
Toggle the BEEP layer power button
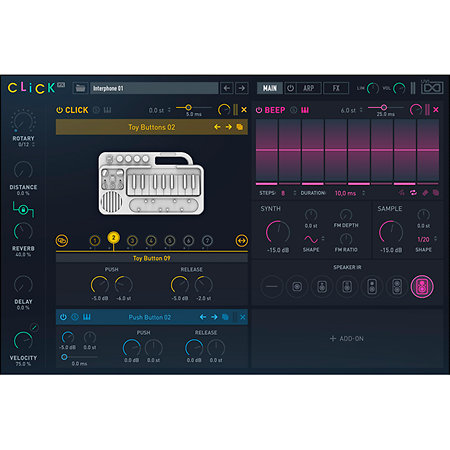259,110
